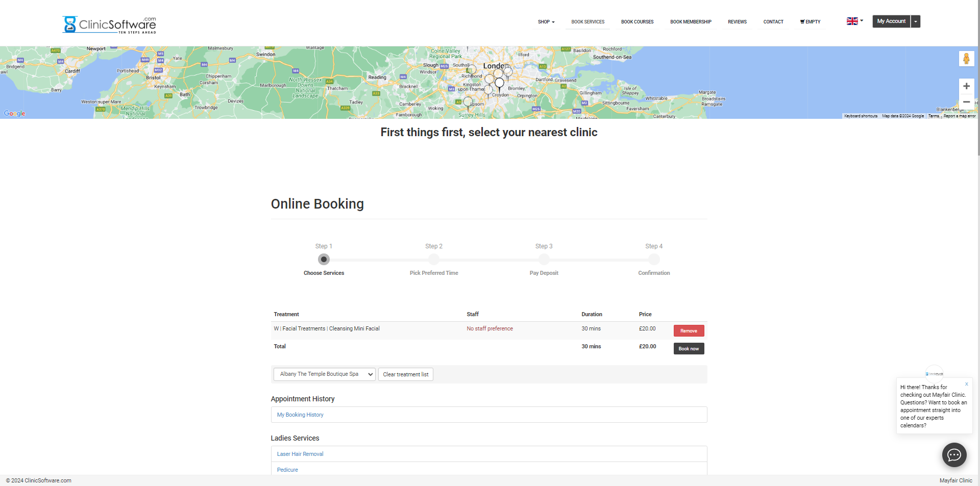Zoom in on the map

click(966, 86)
